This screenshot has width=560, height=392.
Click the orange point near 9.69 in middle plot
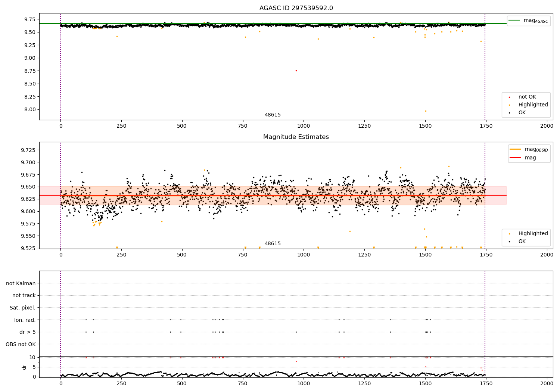point(449,167)
